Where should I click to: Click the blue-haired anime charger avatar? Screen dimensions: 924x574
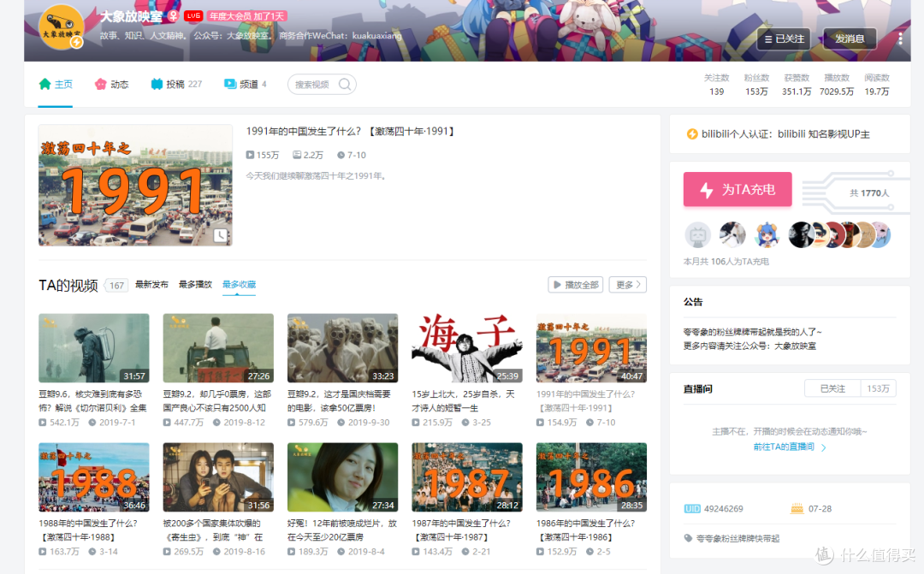[767, 235]
